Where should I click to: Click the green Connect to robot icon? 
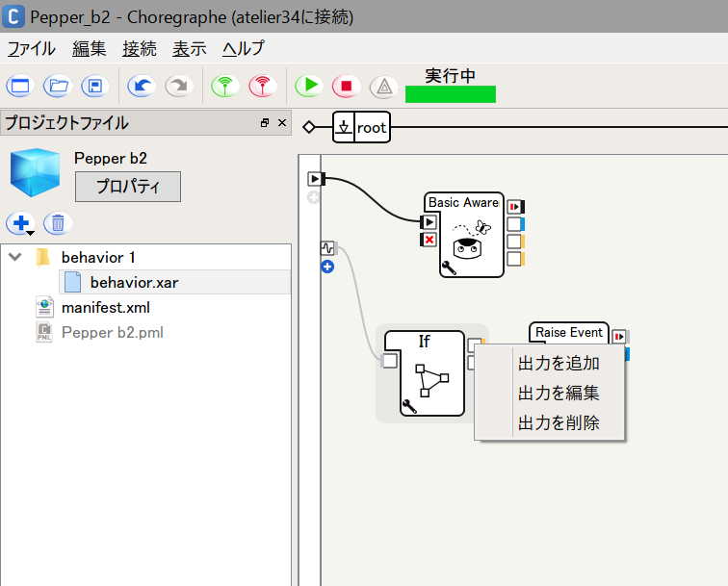225,86
